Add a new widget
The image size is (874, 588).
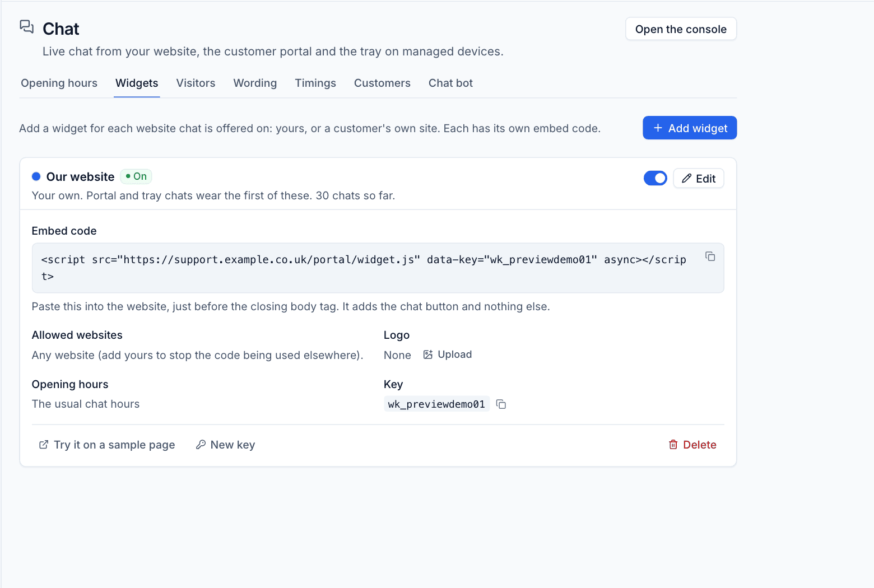(x=690, y=128)
